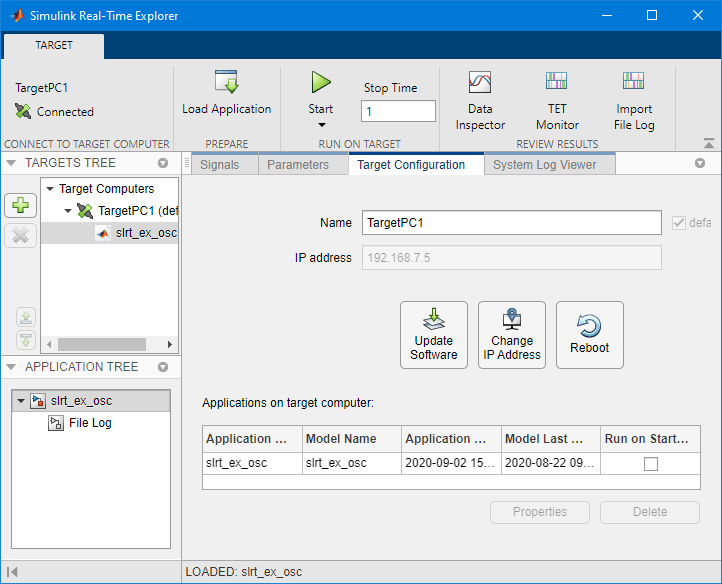Click Change IP Address button
The image size is (722, 584).
[512, 335]
